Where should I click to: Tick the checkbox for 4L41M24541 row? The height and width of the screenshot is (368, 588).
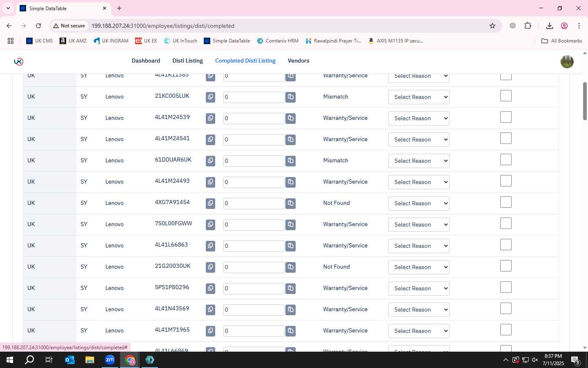506,139
